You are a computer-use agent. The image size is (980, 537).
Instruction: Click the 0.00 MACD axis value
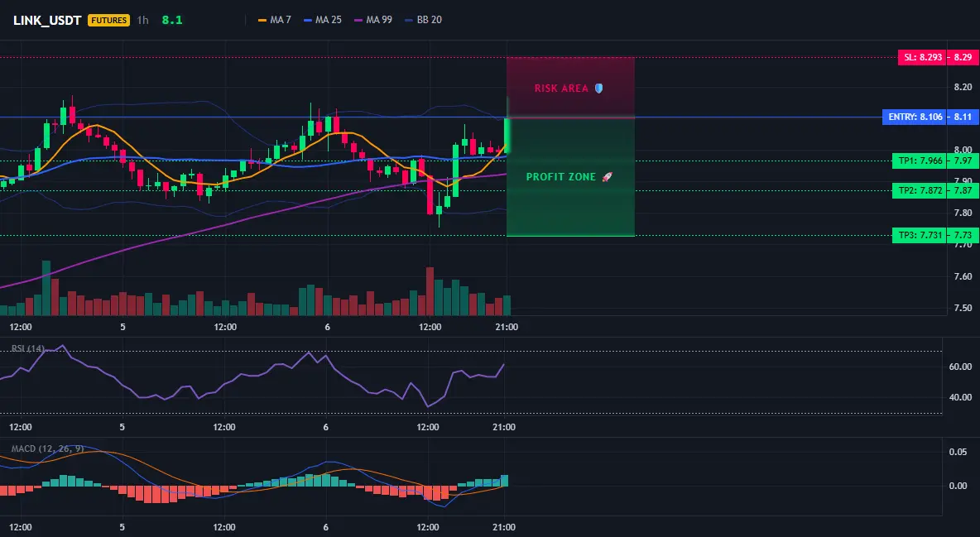coord(958,486)
